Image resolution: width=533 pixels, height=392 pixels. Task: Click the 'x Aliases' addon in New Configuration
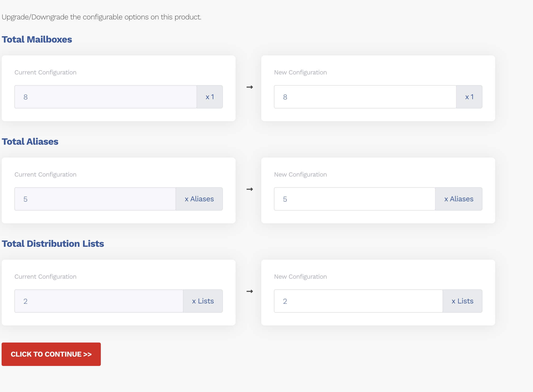459,199
